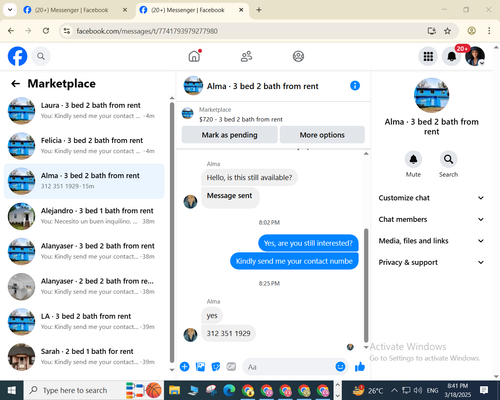
Task: Search in the Alma conversation
Action: click(448, 159)
